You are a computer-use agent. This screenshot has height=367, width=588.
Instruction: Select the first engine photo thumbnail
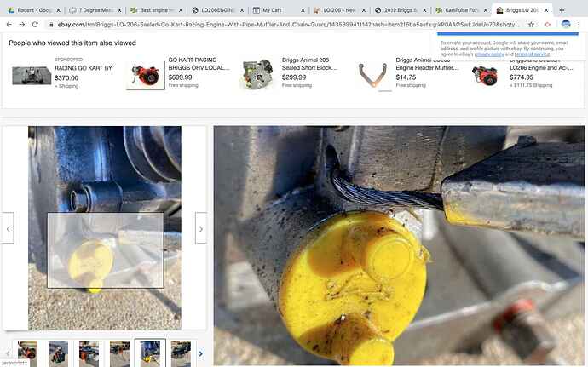28,354
